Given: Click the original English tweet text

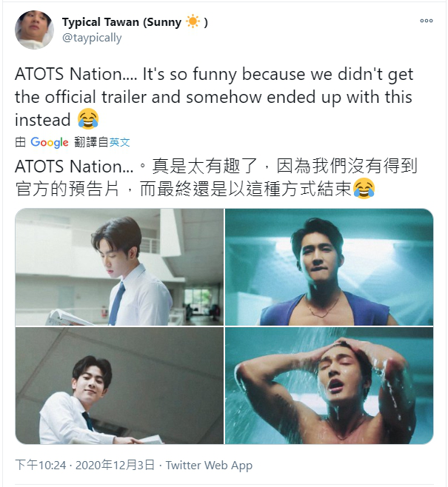Looking at the screenshot, I should (x=214, y=97).
